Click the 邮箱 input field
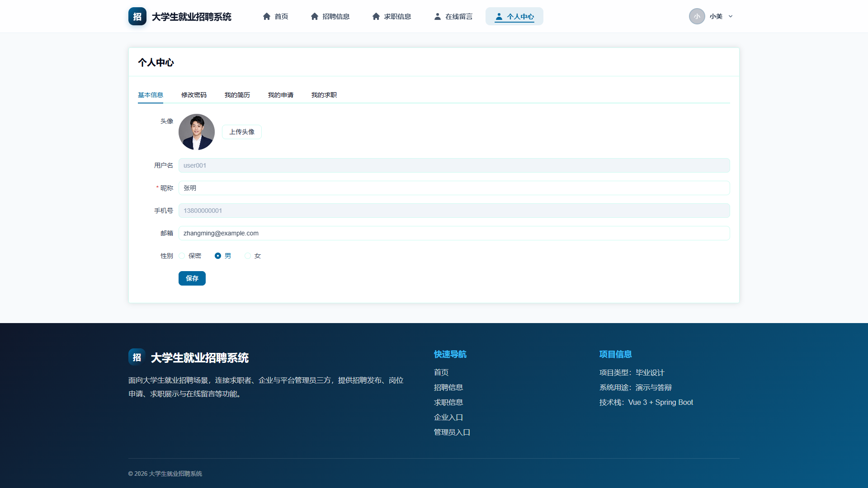 coord(454,233)
